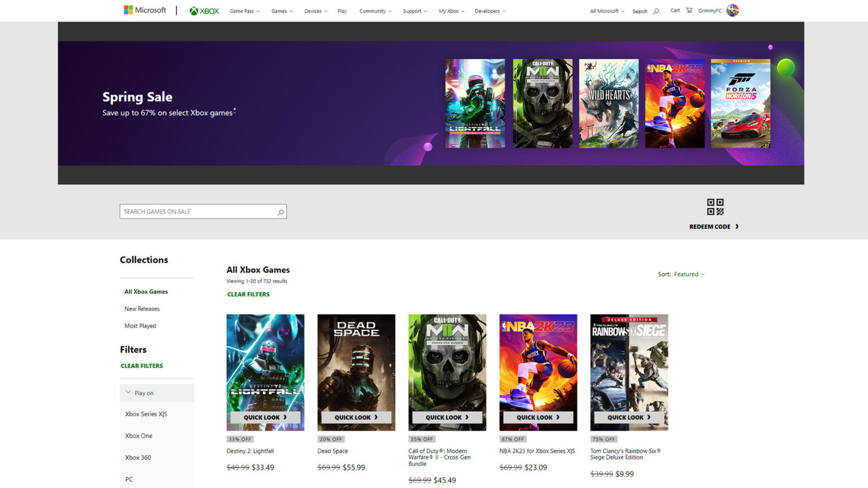Click the Microsoft logo
Screen dimensions: 868x488
(x=145, y=10)
